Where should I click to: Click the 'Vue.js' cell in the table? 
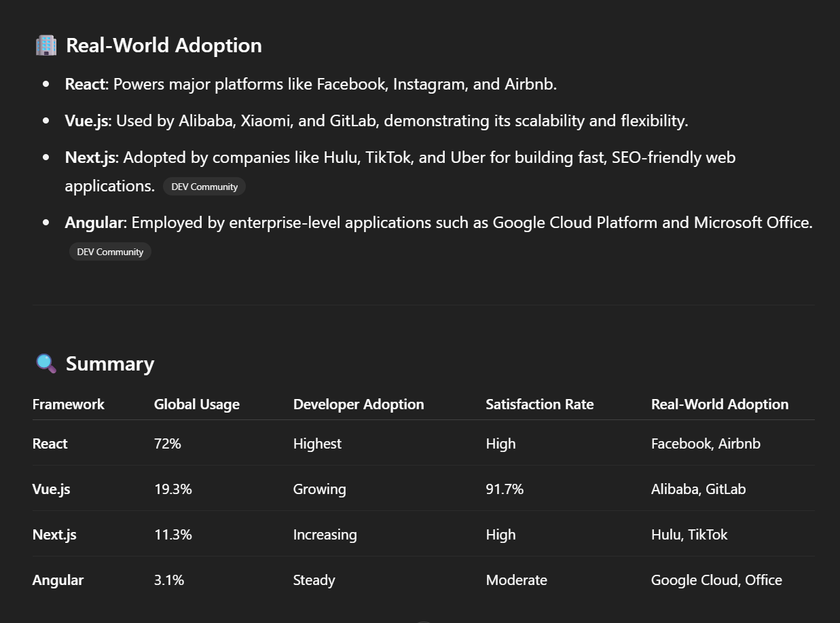[x=52, y=489]
